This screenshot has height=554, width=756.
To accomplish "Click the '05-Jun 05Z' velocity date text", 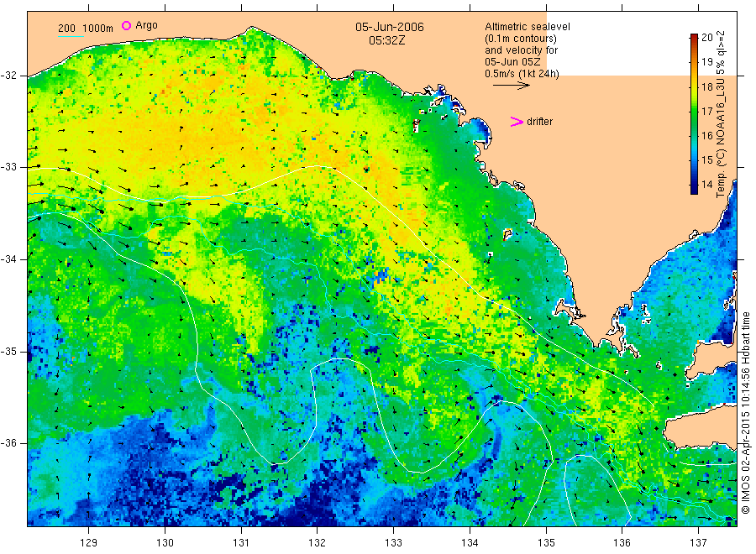I will coord(512,61).
